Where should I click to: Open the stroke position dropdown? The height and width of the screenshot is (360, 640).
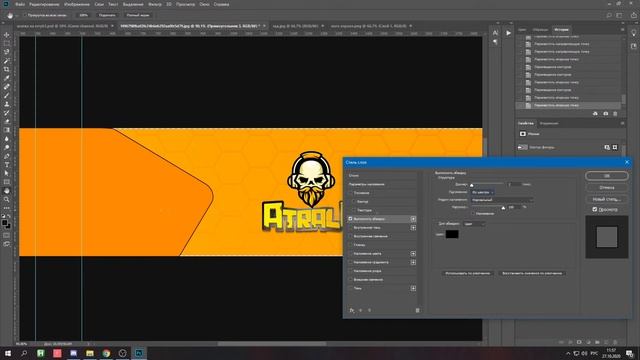pos(482,192)
